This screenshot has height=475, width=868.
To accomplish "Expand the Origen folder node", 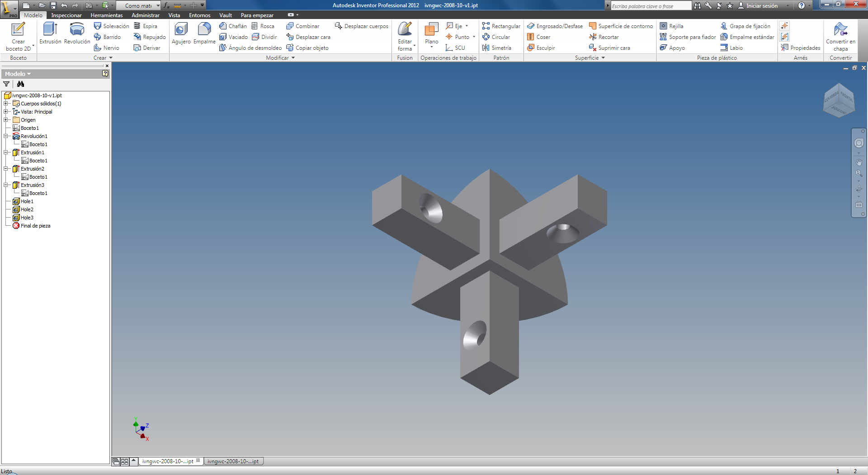I will click(6, 120).
